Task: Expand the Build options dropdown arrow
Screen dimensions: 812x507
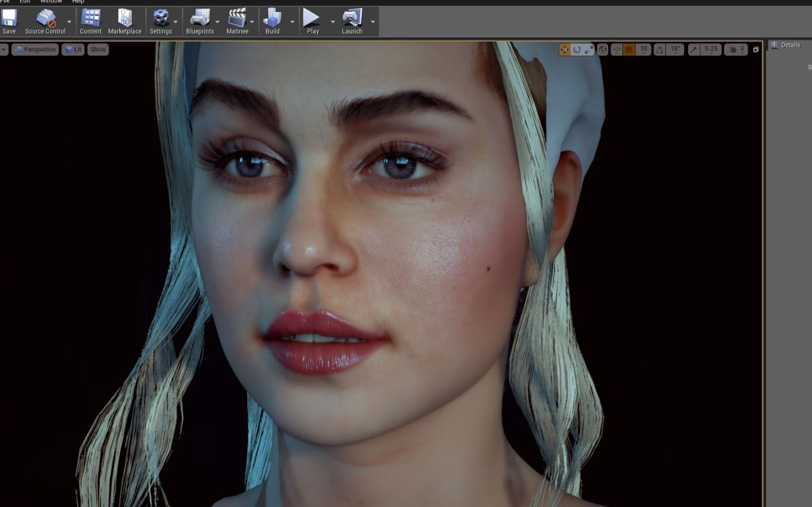Action: coord(292,22)
